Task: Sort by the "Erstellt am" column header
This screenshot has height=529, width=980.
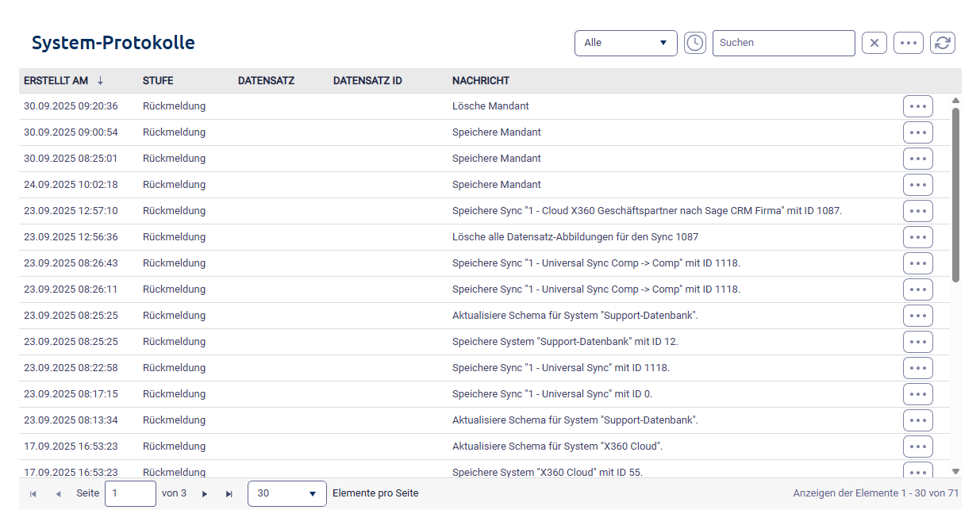Action: point(56,81)
